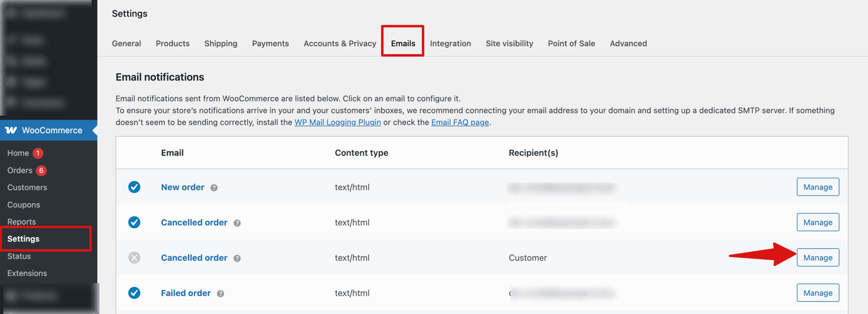Image resolution: width=868 pixels, height=314 pixels.
Task: Click Manage for enabled Cancelled order row
Action: tap(818, 222)
